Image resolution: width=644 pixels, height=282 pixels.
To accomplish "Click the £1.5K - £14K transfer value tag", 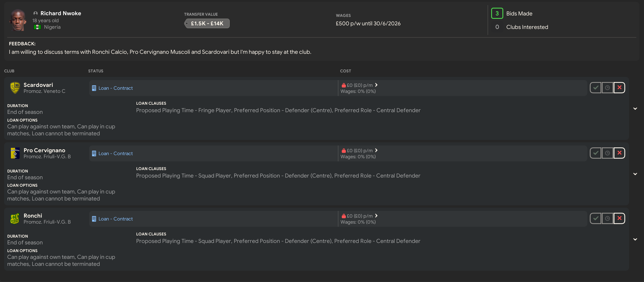I will (x=207, y=24).
